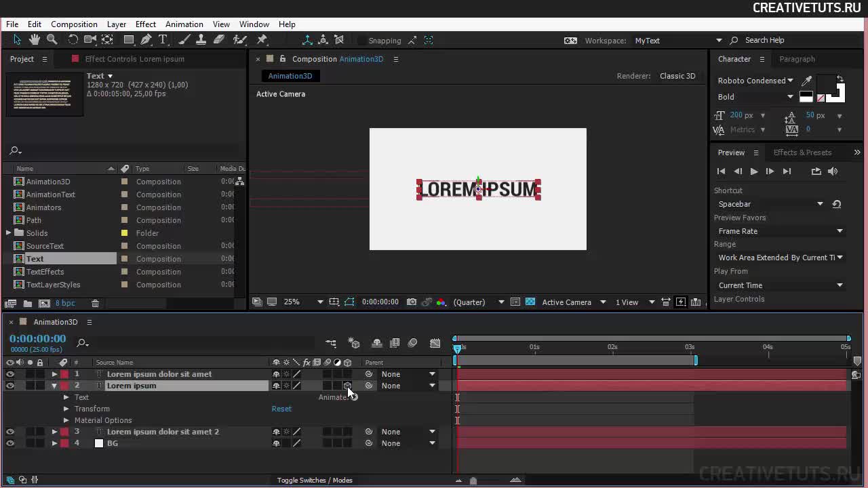
Task: Toggle the transparency grid icon
Action: click(x=530, y=302)
